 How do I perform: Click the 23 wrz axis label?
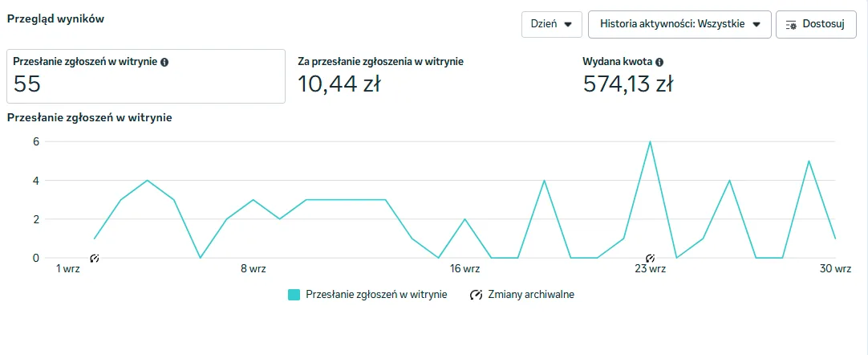[650, 270]
